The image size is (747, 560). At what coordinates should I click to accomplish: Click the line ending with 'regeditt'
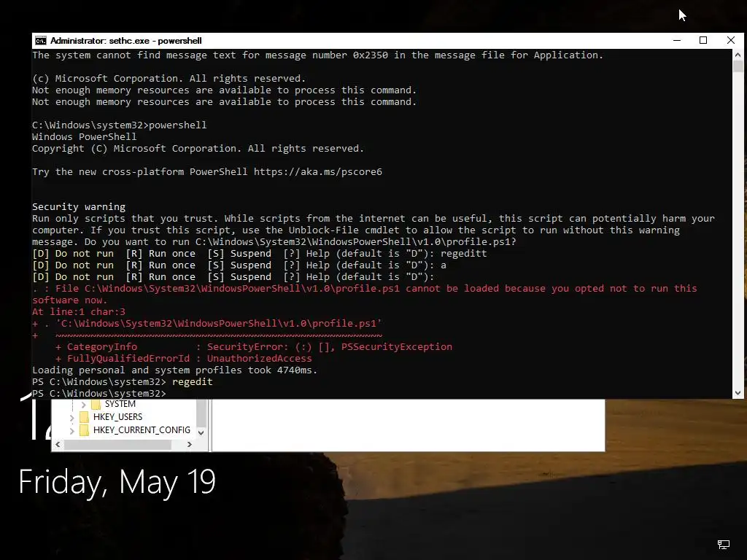point(260,253)
